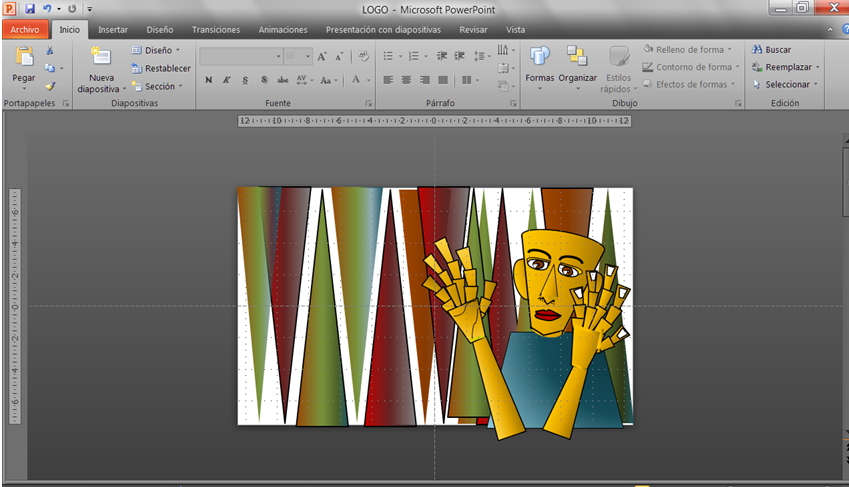Image resolution: width=849 pixels, height=487 pixels.
Task: Click the Buscar binoculars button
Action: tap(771, 49)
